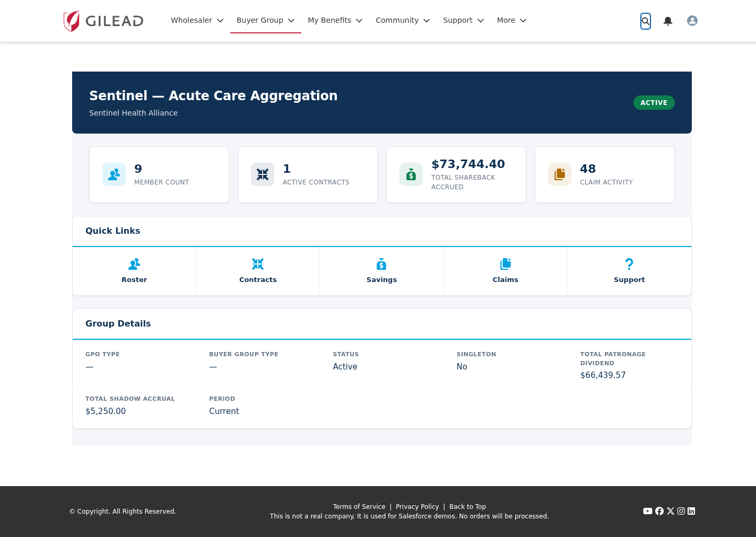Click the Group Details section heading

click(118, 324)
